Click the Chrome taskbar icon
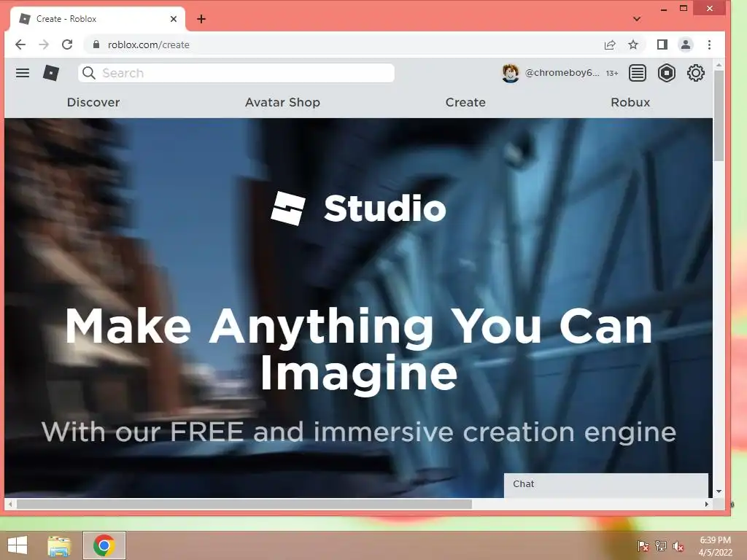The image size is (747, 560). point(104,545)
